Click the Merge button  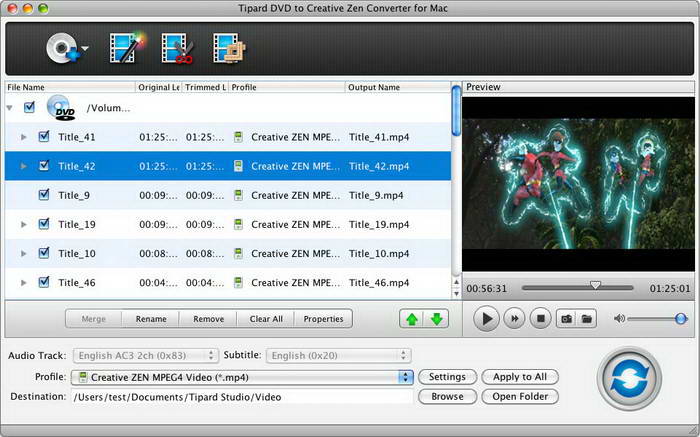(x=94, y=319)
